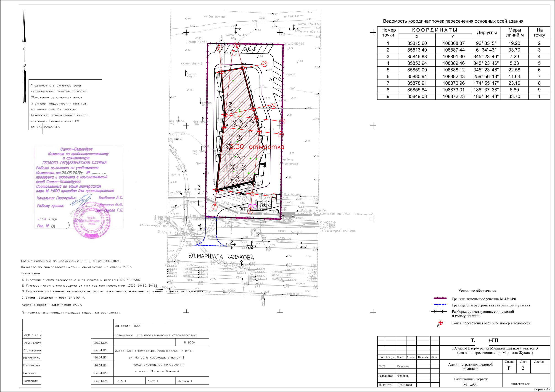
Task: Click the blue dashed landscaping boundary legend sample
Action: pos(440,305)
